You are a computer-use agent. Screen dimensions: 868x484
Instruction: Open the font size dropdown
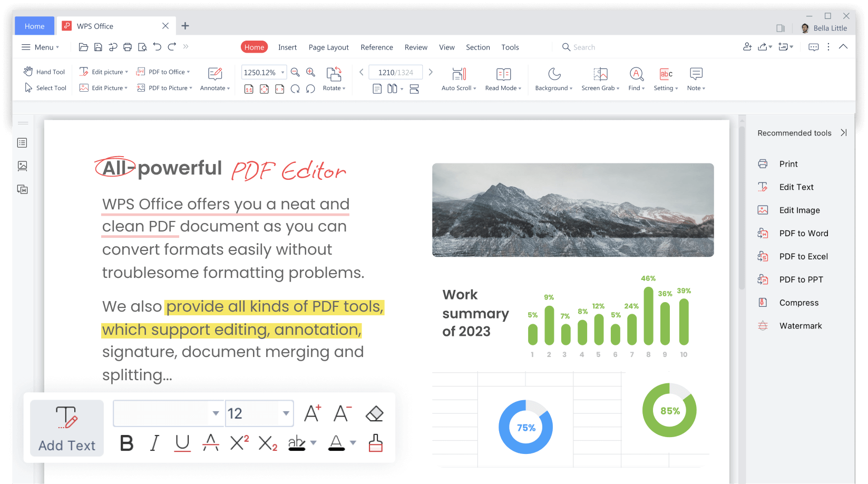[x=286, y=413]
